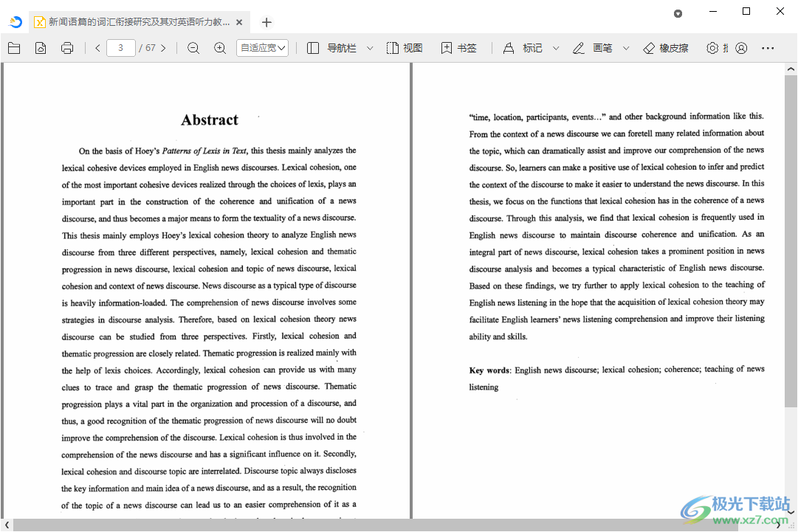Expand the 导航栏 dropdown arrow
This screenshot has width=798, height=532.
pyautogui.click(x=370, y=48)
